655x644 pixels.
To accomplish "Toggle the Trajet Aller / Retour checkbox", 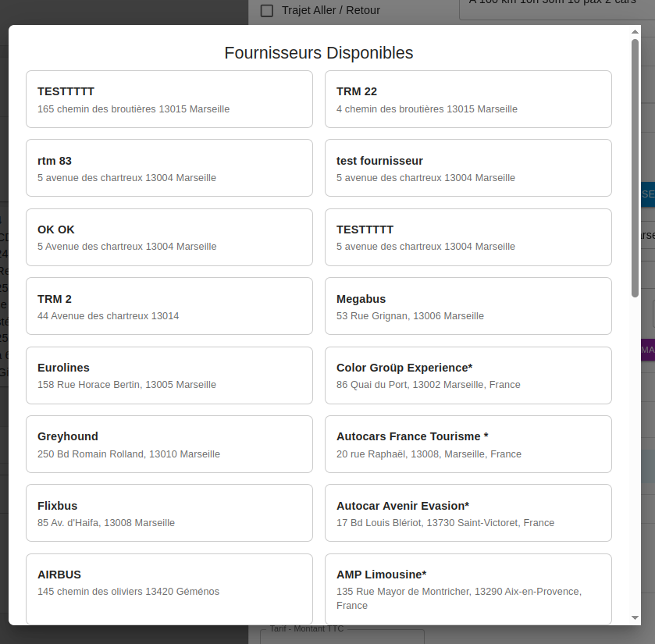I will point(267,10).
